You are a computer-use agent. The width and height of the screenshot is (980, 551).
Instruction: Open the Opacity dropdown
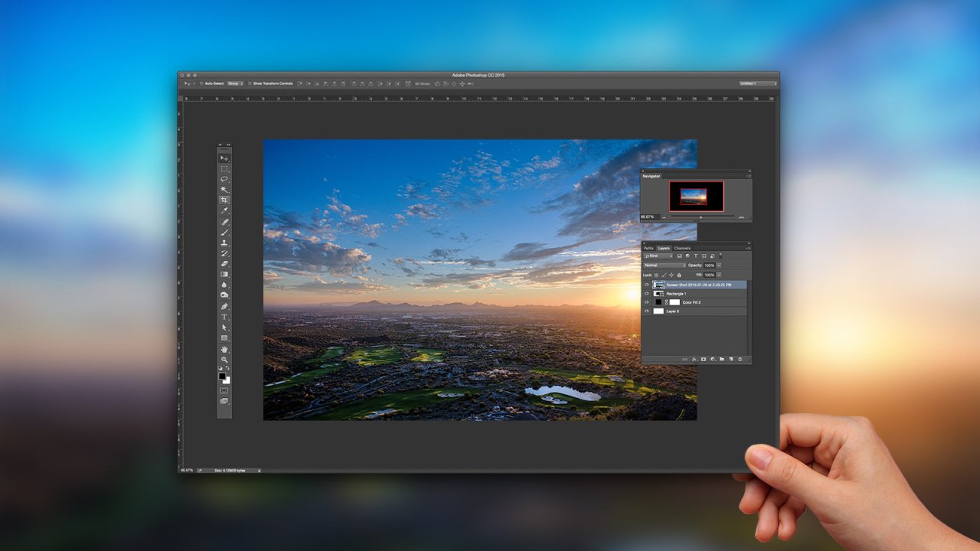719,266
